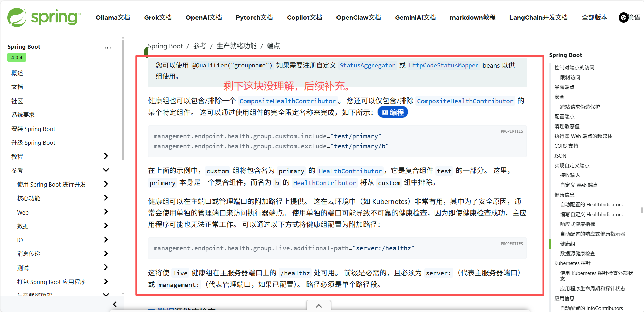The width and height of the screenshot is (644, 312).
Task: Open the CompositeHealthContributor link after 包含/排除一个
Action: tap(288, 101)
